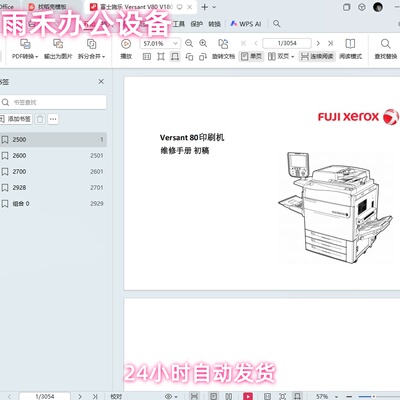Go to the next page in toolbar
The width and height of the screenshot is (400, 400).
click(x=318, y=43)
